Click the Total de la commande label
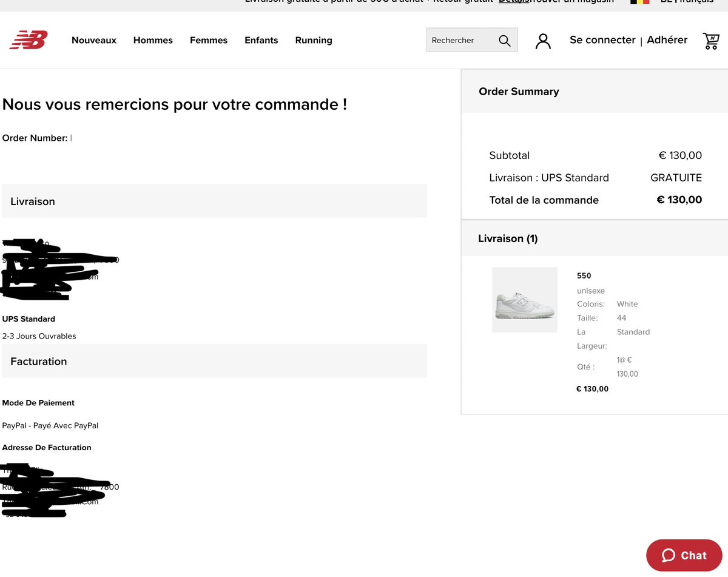728x577 pixels. (x=544, y=200)
